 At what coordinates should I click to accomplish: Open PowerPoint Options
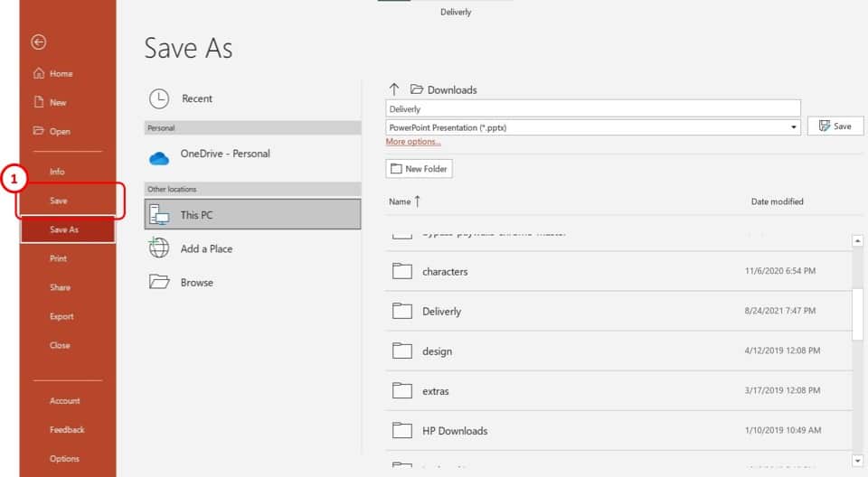[64, 458]
